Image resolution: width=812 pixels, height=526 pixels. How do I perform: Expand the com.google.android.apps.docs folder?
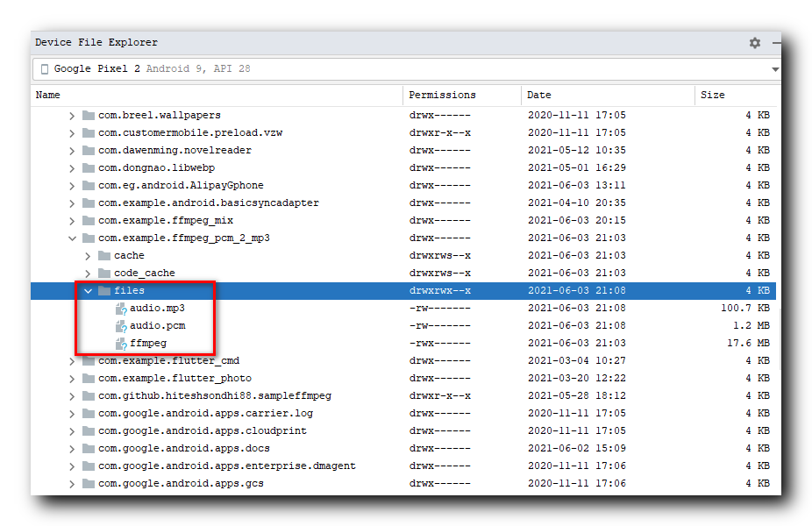(x=72, y=450)
